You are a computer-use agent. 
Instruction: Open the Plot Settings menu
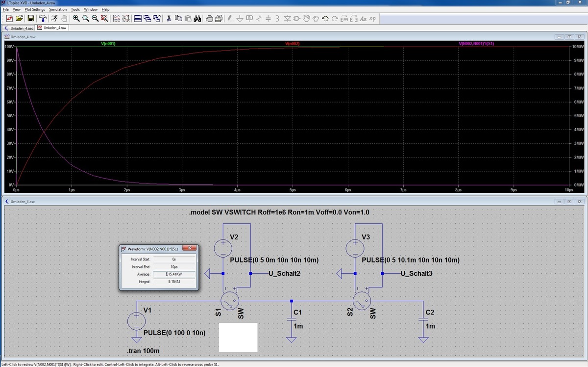coord(34,9)
